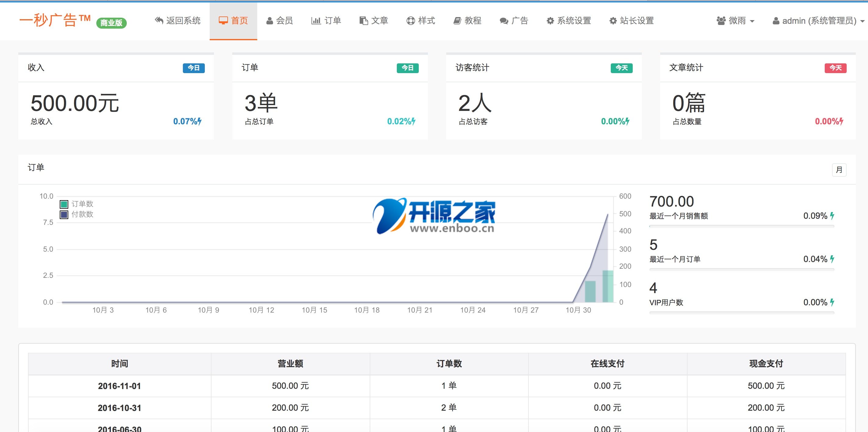The height and width of the screenshot is (432, 868).
Task: Click the 2016-11-01 date cell
Action: 119,386
